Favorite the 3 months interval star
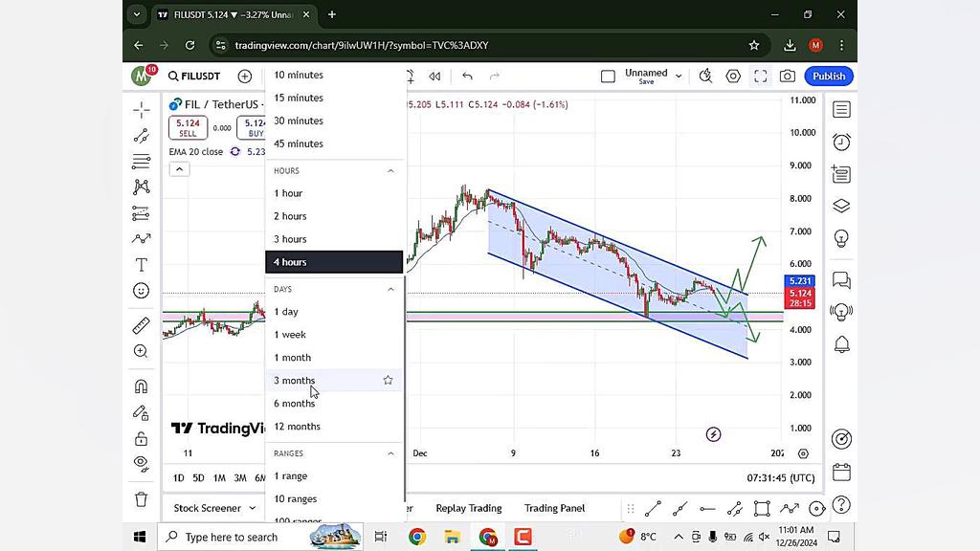This screenshot has width=980, height=551. [x=389, y=380]
